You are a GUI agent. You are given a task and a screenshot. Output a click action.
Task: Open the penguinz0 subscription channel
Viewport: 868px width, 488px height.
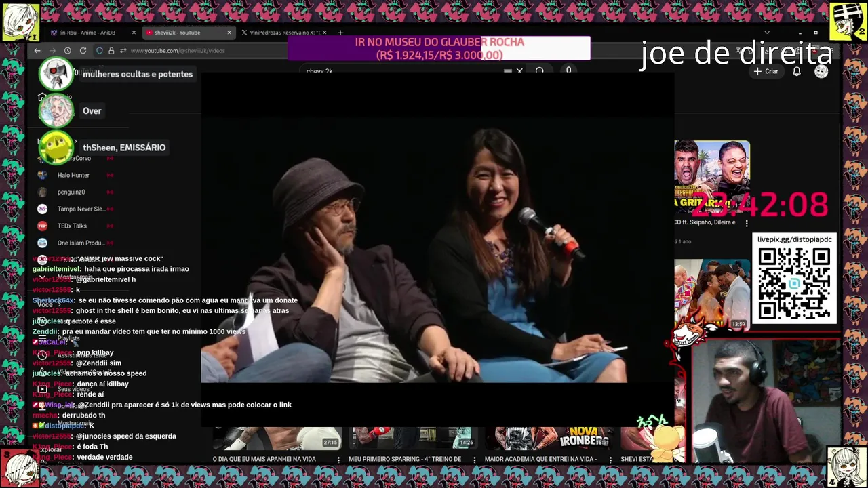pyautogui.click(x=71, y=192)
